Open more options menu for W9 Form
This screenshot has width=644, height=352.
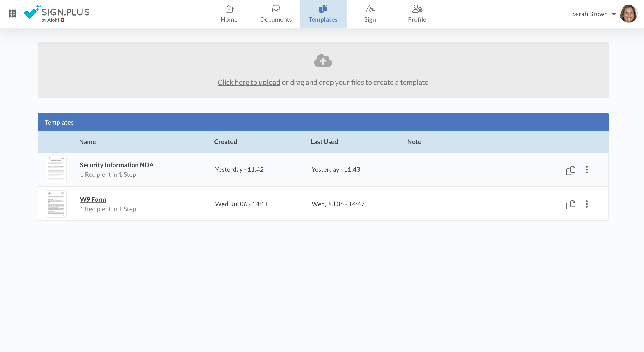coord(587,204)
